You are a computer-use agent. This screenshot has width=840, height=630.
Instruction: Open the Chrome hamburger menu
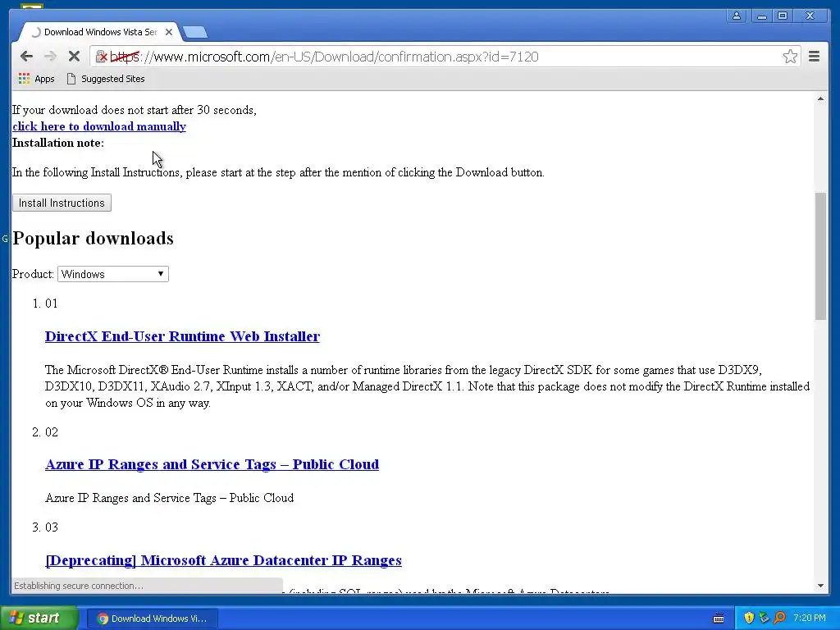814,57
